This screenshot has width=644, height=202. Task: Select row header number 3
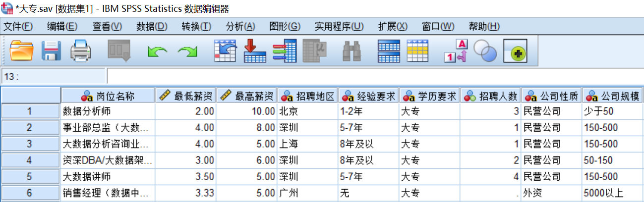tap(31, 144)
